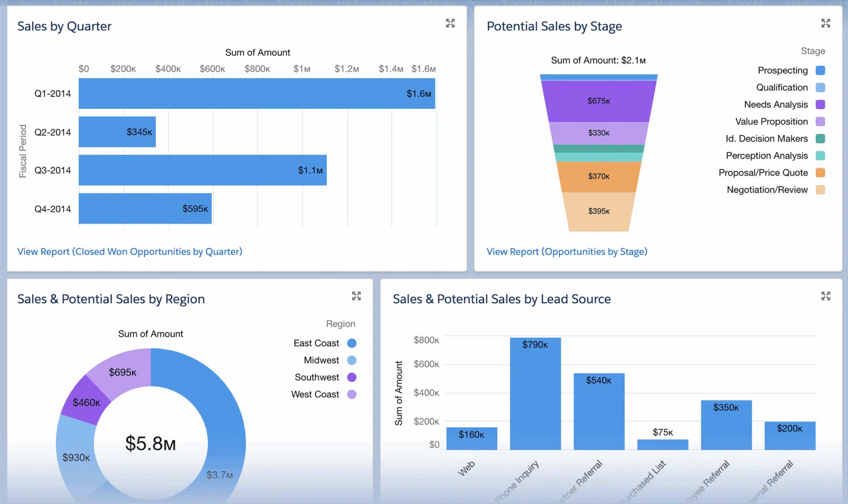The width and height of the screenshot is (848, 504).
Task: Select the Q4-2014 bar showing $595K
Action: [145, 209]
